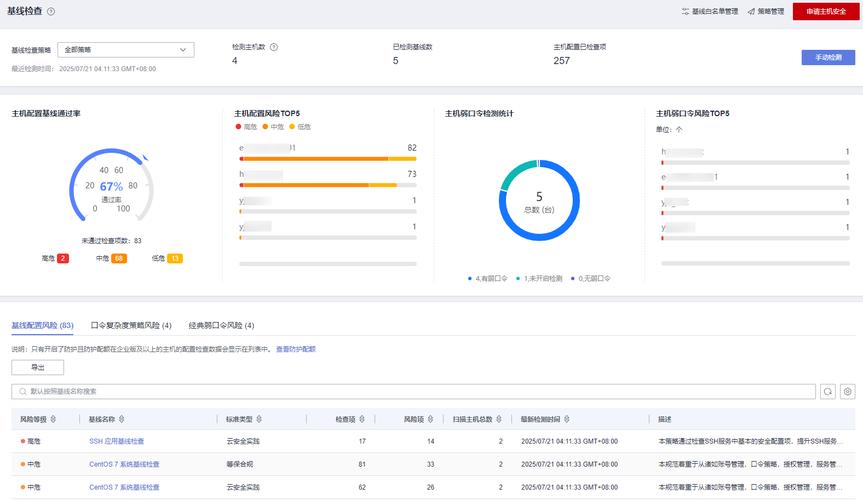Click the 等保合规 cell
The height and width of the screenshot is (500, 863).
pyautogui.click(x=239, y=464)
